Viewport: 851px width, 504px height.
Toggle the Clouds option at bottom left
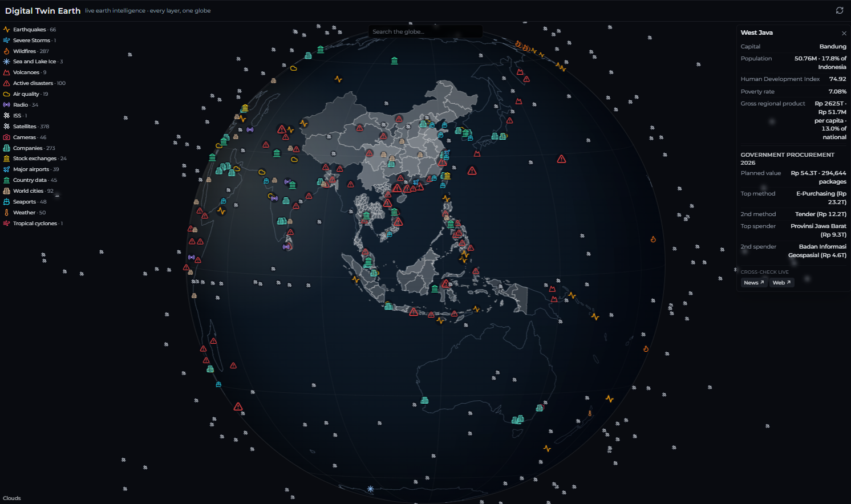click(12, 498)
